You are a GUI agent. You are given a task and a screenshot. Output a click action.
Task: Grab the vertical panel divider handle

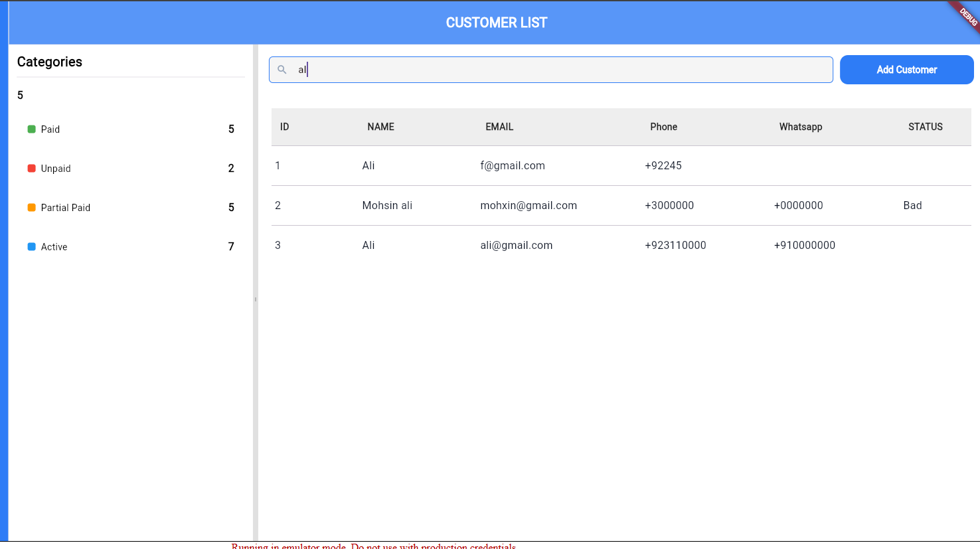[255, 299]
